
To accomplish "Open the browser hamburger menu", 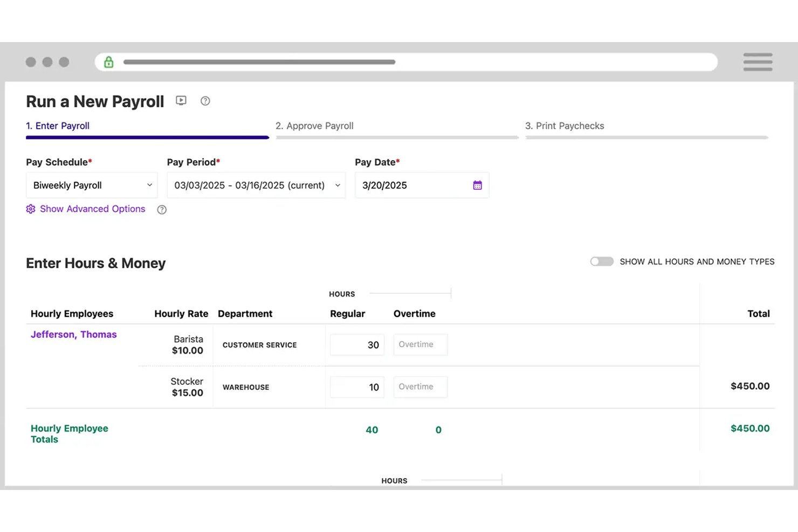I will click(x=758, y=62).
